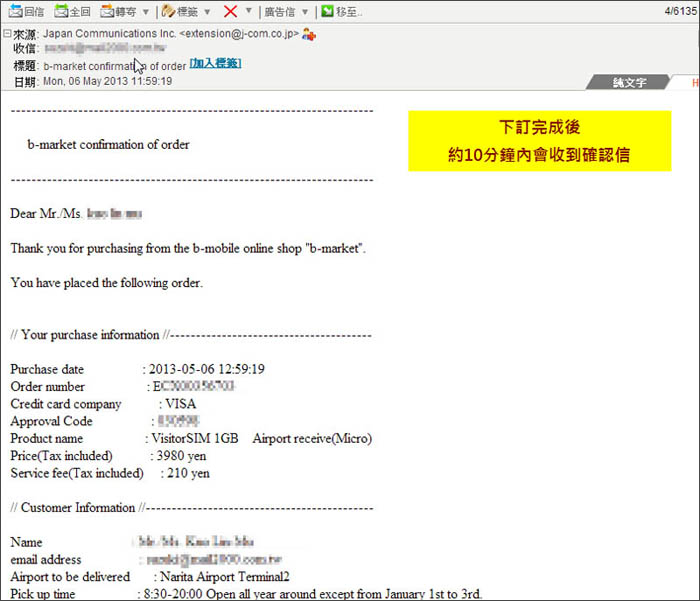Click the date Mon, 06 May 2013 11:59:19
The image size is (700, 601).
click(108, 81)
